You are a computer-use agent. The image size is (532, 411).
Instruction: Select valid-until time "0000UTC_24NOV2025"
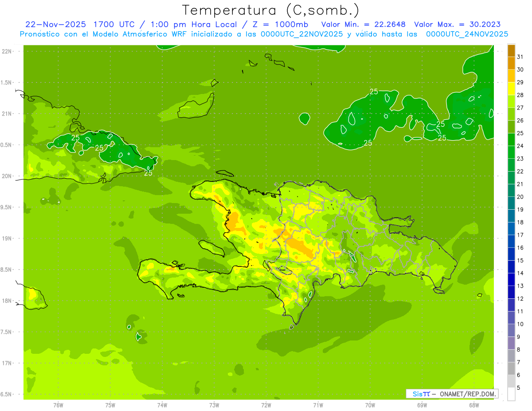(467, 34)
